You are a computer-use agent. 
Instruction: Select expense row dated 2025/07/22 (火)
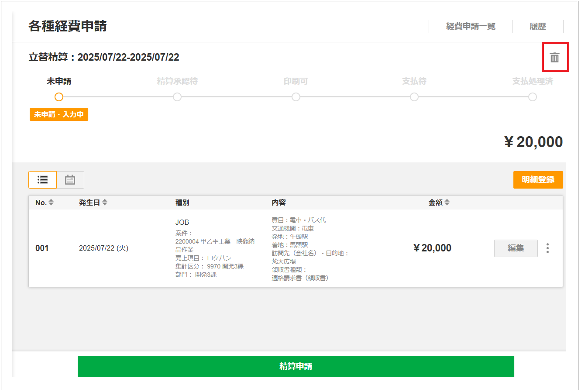coord(103,248)
